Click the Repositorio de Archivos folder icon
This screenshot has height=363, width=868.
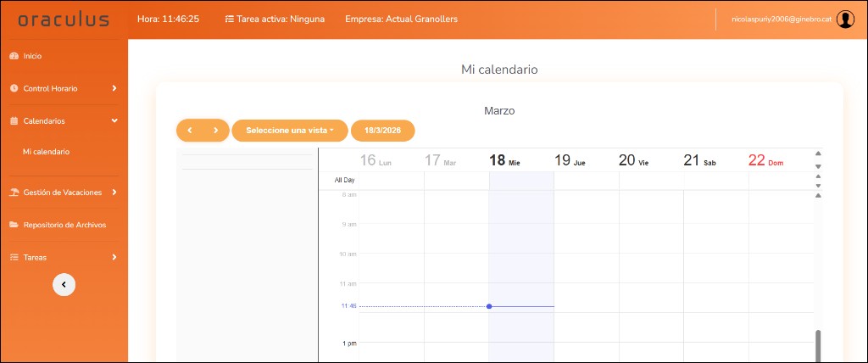click(14, 225)
